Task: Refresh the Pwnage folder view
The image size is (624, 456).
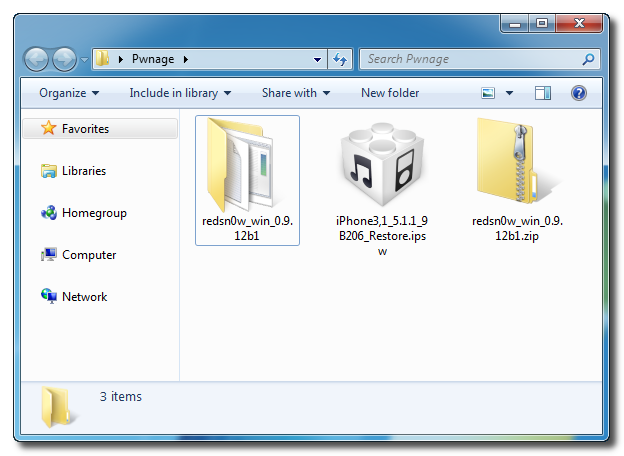Action: 340,59
